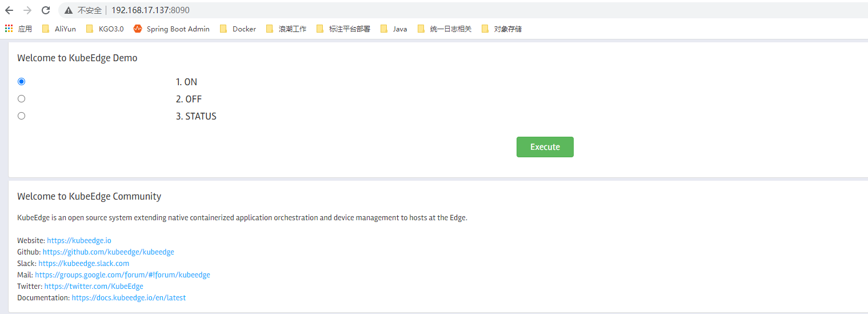The image size is (868, 314).
Task: Open the Spring Boot Admin bookmark
Action: (x=171, y=29)
